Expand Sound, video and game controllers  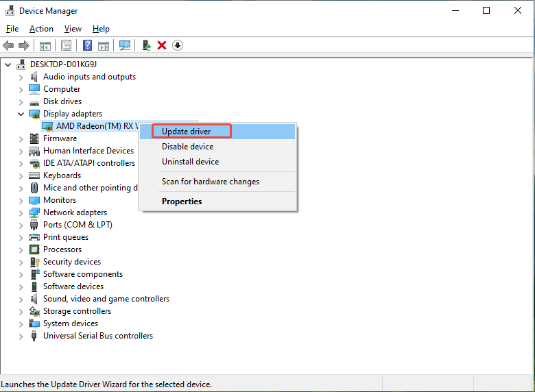pos(21,299)
